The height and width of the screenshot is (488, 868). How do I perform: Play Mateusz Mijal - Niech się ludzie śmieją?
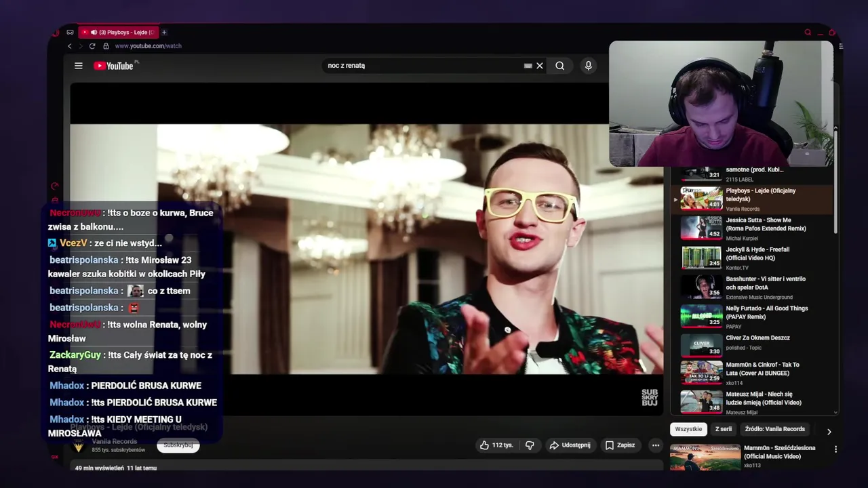pos(701,402)
